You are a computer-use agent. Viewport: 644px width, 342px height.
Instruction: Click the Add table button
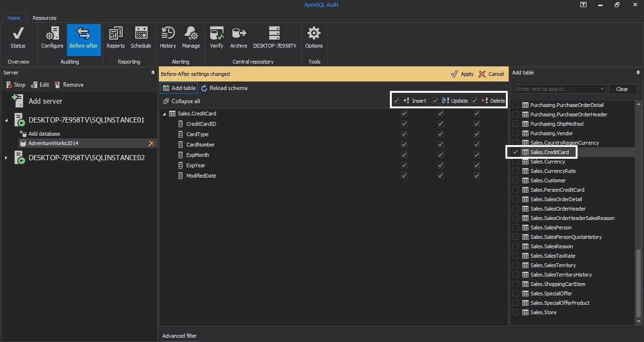(x=179, y=88)
